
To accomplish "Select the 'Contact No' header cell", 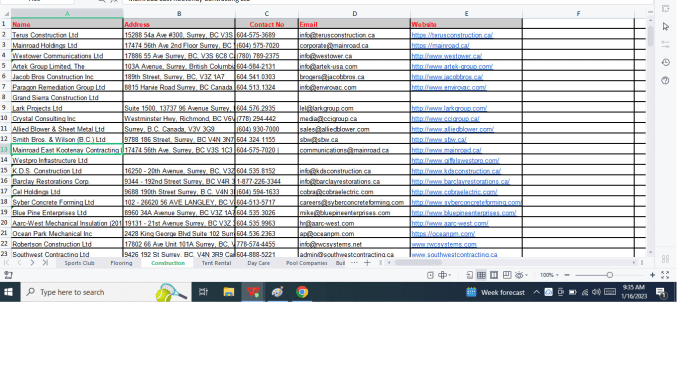I will (x=267, y=24).
